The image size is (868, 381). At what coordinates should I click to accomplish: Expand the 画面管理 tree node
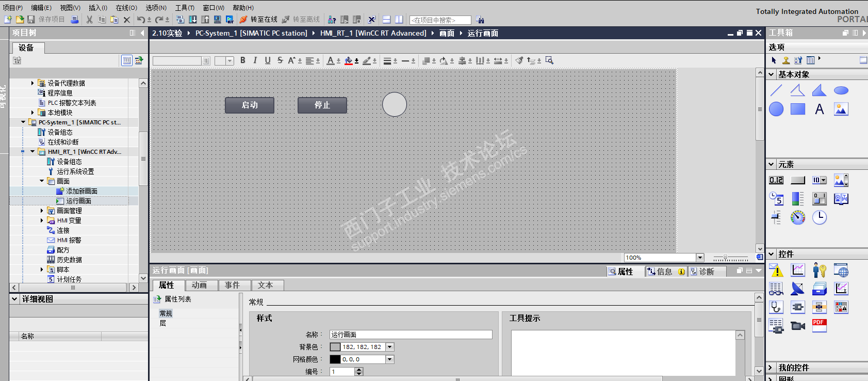click(x=42, y=211)
